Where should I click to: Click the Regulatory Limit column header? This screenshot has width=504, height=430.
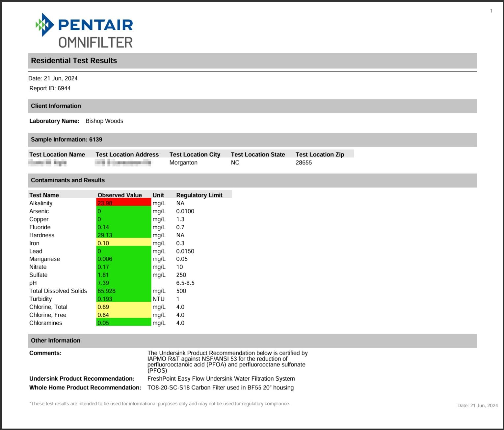click(x=199, y=195)
